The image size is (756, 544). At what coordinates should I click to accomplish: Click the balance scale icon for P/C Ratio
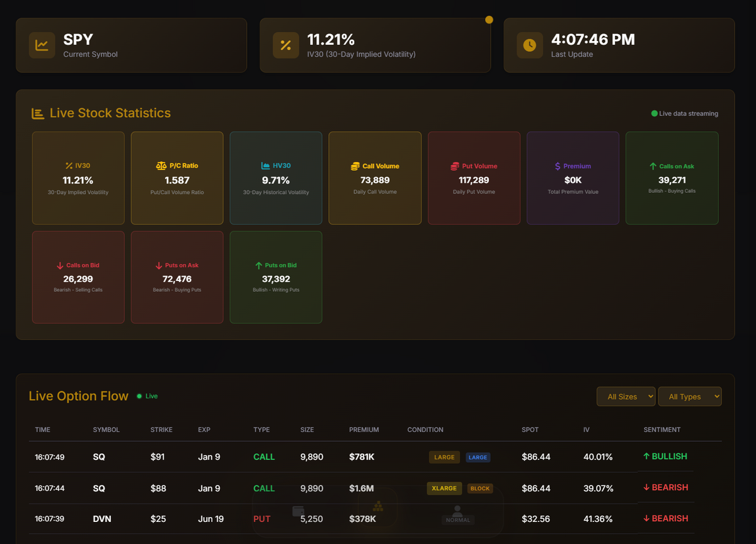161,166
